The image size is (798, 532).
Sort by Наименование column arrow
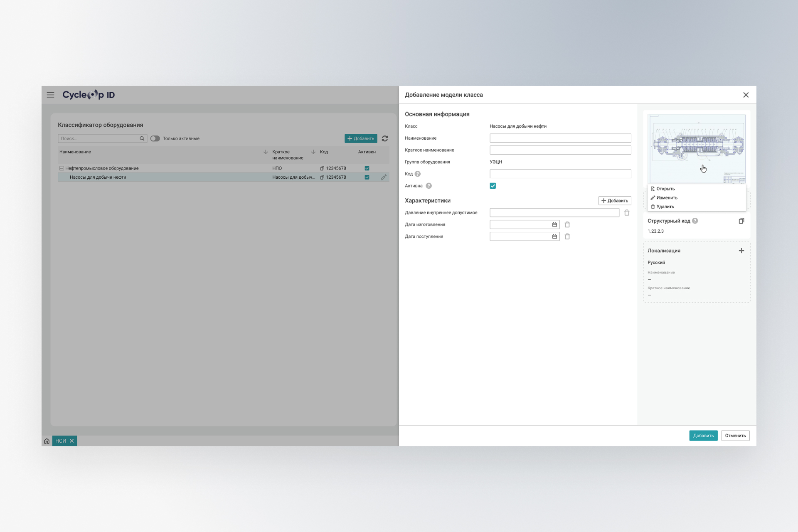pos(266,152)
